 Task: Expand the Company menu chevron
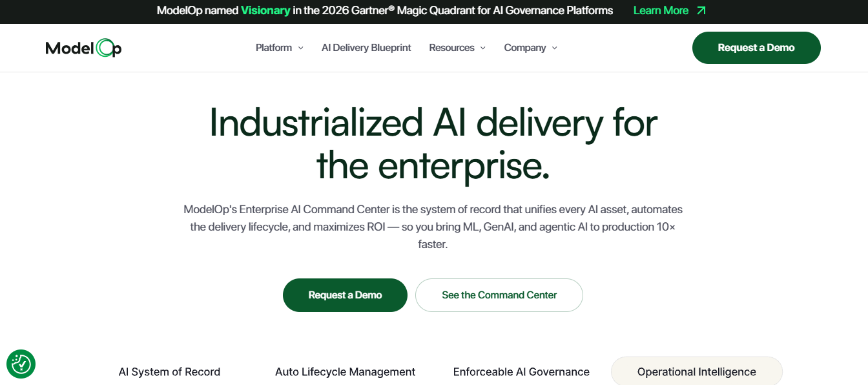tap(554, 48)
